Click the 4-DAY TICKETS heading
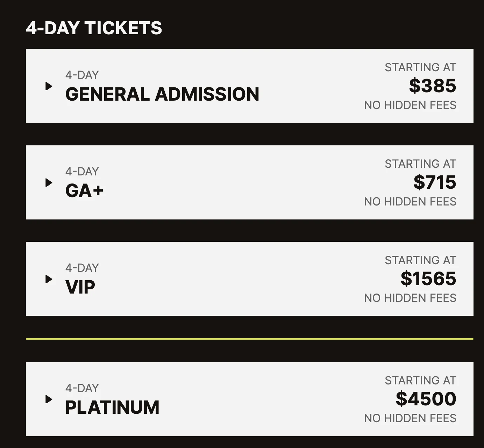The image size is (484, 448). [x=94, y=29]
